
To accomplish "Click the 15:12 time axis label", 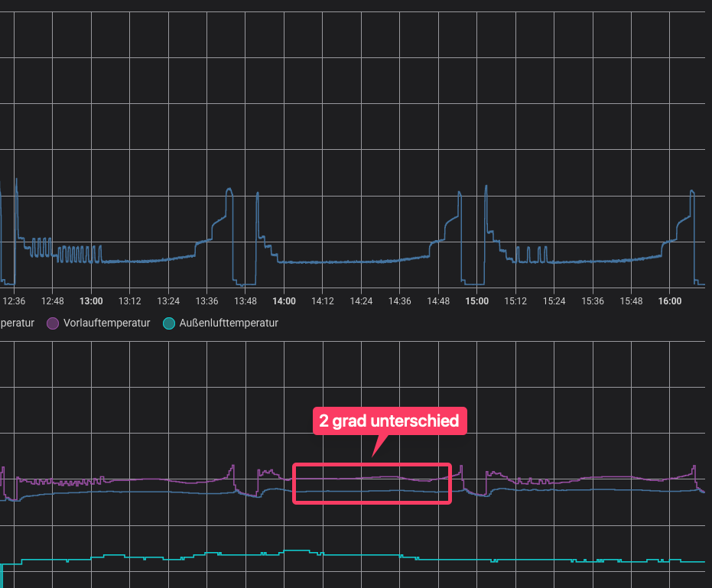I will coord(515,301).
